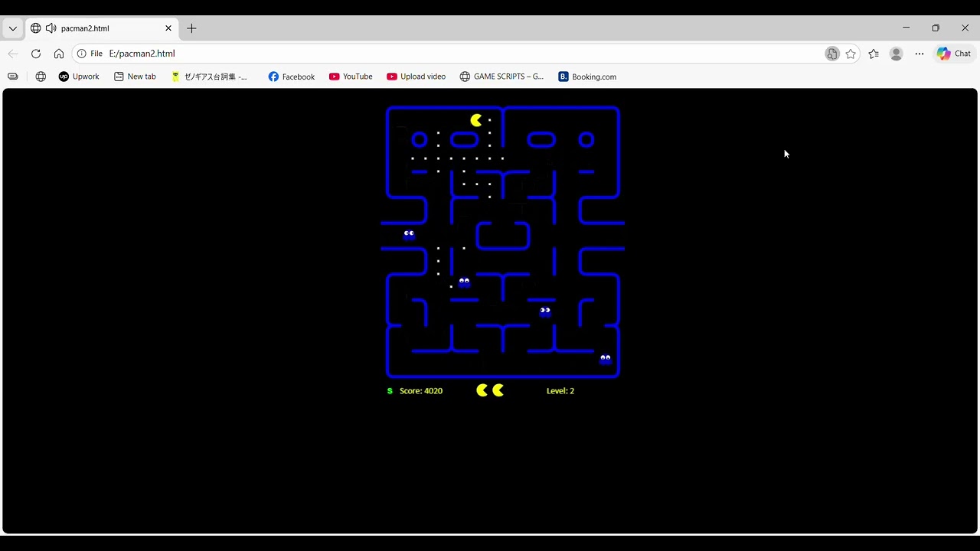Image resolution: width=980 pixels, height=551 pixels.
Task: Mute the pacman2.html tab audio icon
Action: tap(51, 28)
